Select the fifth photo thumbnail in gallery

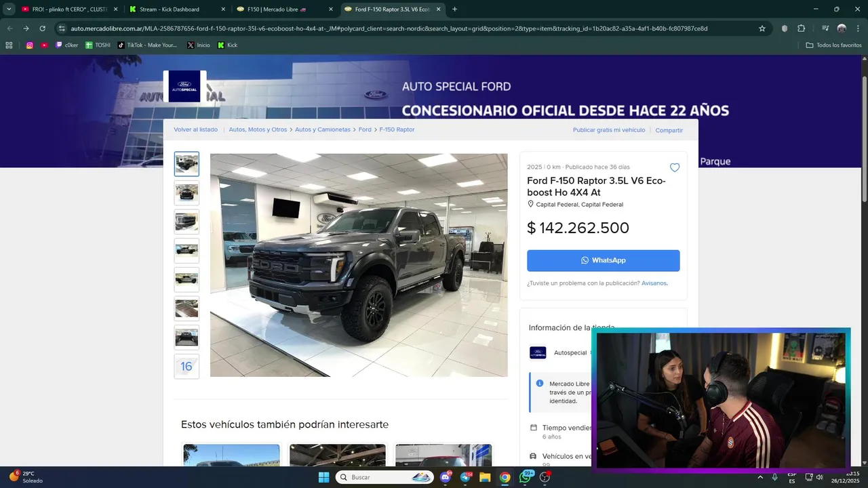[x=186, y=279]
